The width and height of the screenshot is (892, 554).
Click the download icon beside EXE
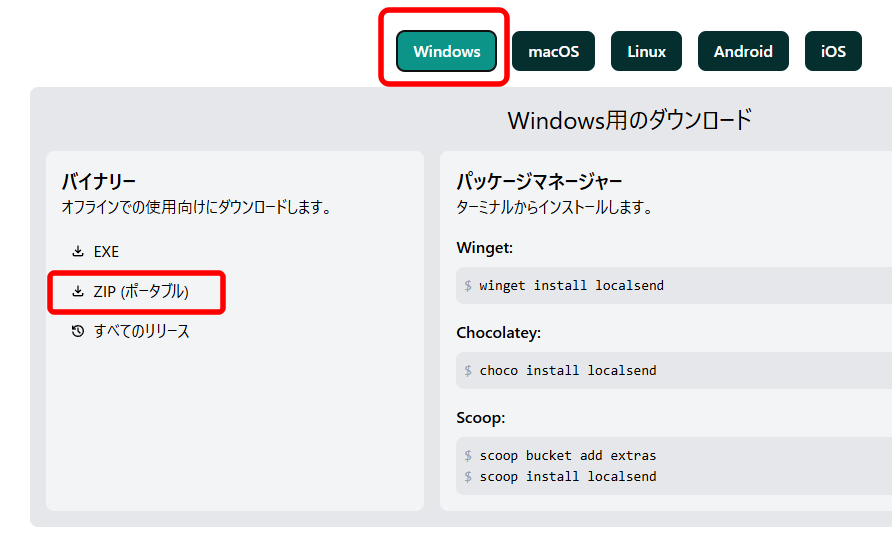[78, 251]
